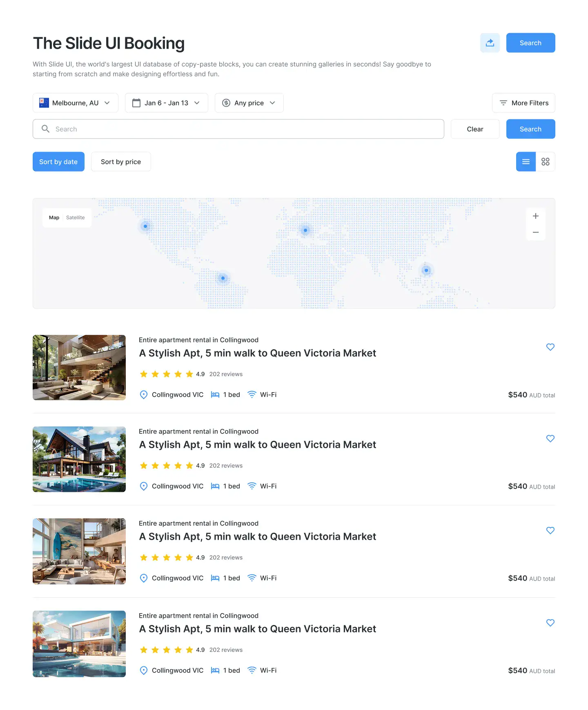
Task: Click the location pin icon in first listing
Action: tap(144, 395)
